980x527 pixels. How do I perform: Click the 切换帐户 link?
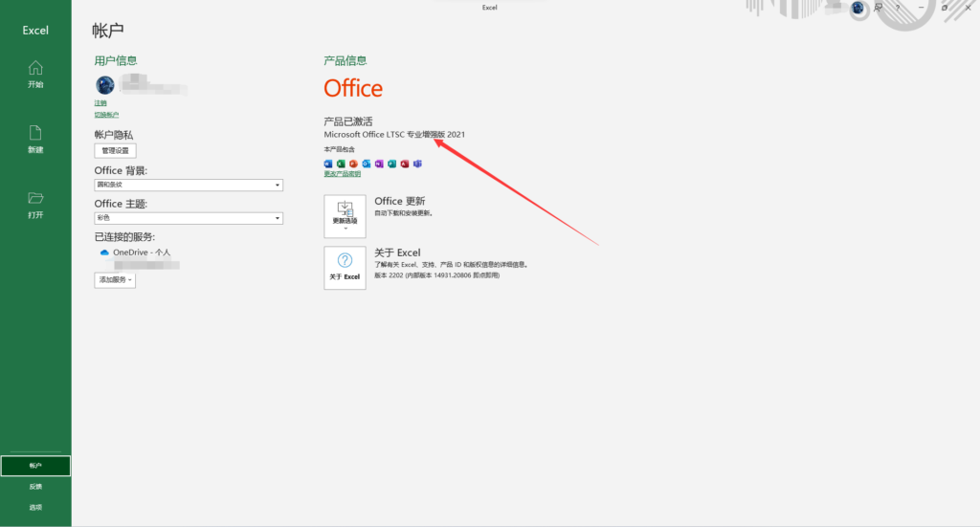(x=106, y=115)
